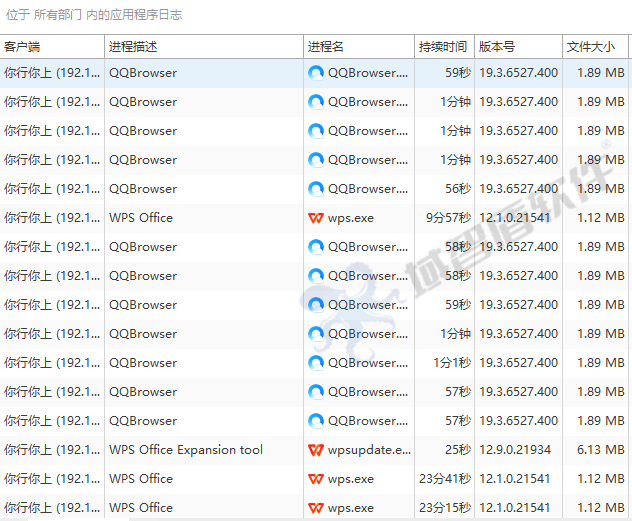Click the QQBrowser icon in the highlighted first row
The height and width of the screenshot is (521, 632).
point(316,73)
